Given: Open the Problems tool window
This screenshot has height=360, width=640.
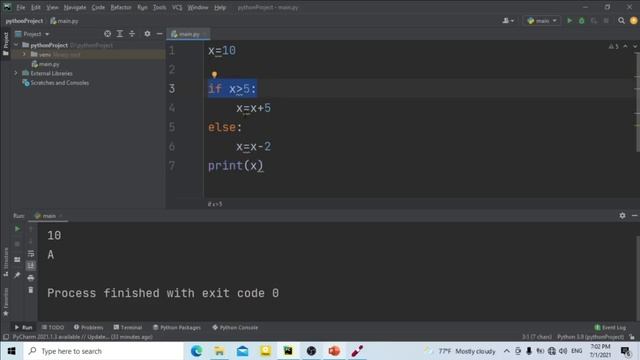Looking at the screenshot, I should pyautogui.click(x=89, y=327).
